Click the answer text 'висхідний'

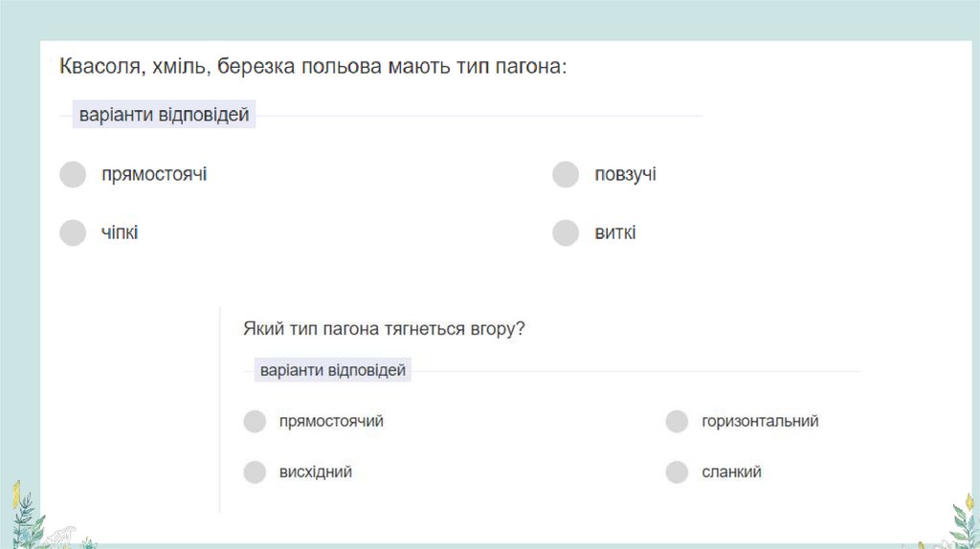tap(316, 472)
